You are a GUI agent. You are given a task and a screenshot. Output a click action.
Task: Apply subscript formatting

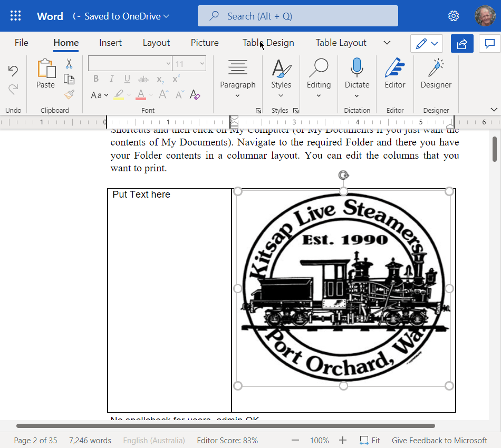click(x=160, y=79)
